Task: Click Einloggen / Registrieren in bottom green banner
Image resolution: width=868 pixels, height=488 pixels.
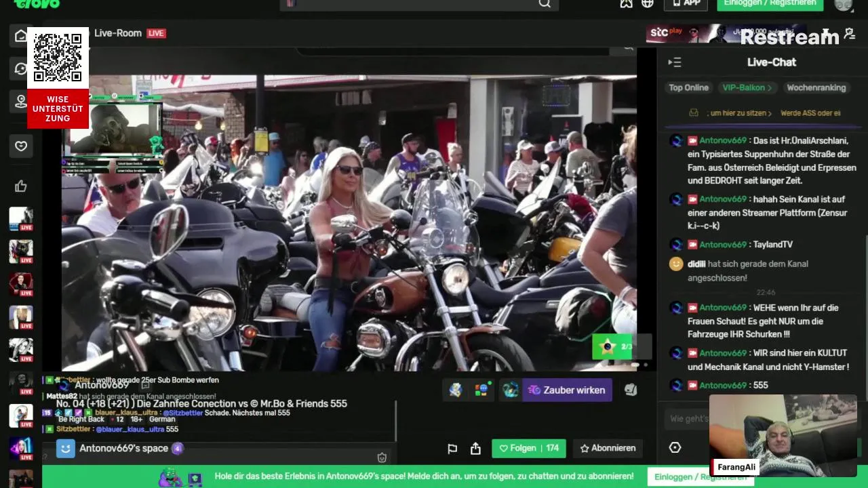Action: (701, 476)
